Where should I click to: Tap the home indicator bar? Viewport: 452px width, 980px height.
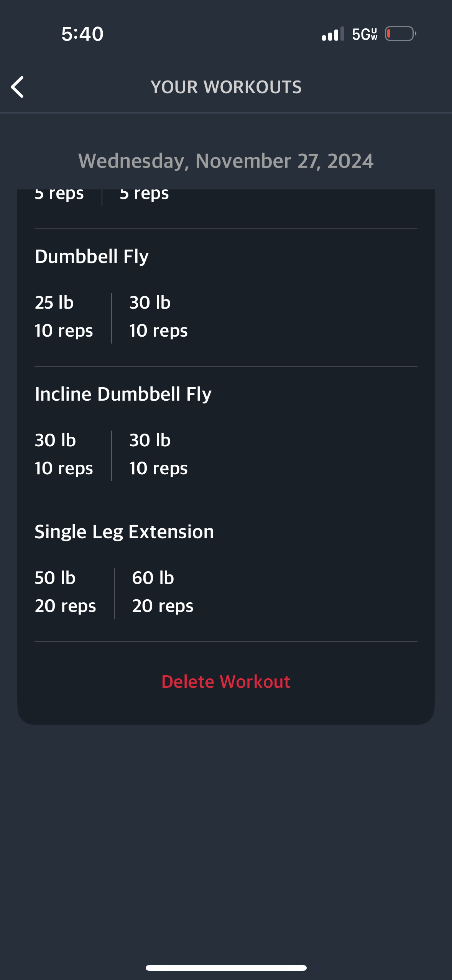pyautogui.click(x=226, y=968)
